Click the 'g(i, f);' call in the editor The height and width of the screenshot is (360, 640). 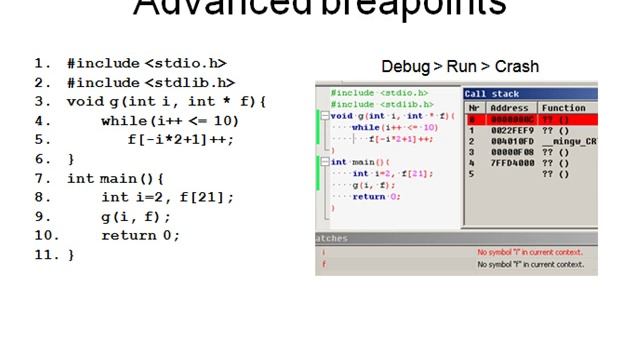(373, 185)
